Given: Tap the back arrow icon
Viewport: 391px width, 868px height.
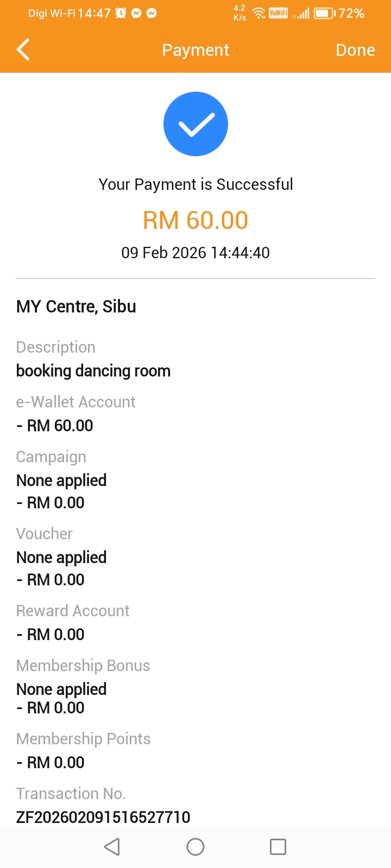Looking at the screenshot, I should click(23, 50).
